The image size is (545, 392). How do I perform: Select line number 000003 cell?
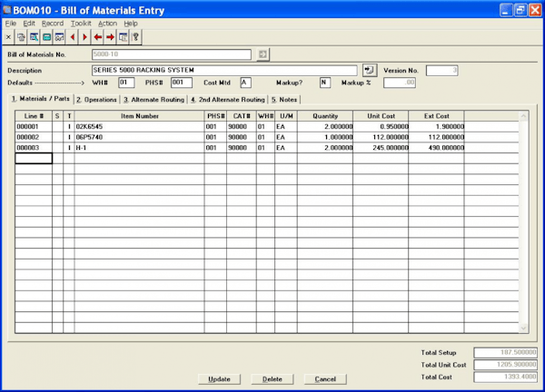click(x=34, y=148)
